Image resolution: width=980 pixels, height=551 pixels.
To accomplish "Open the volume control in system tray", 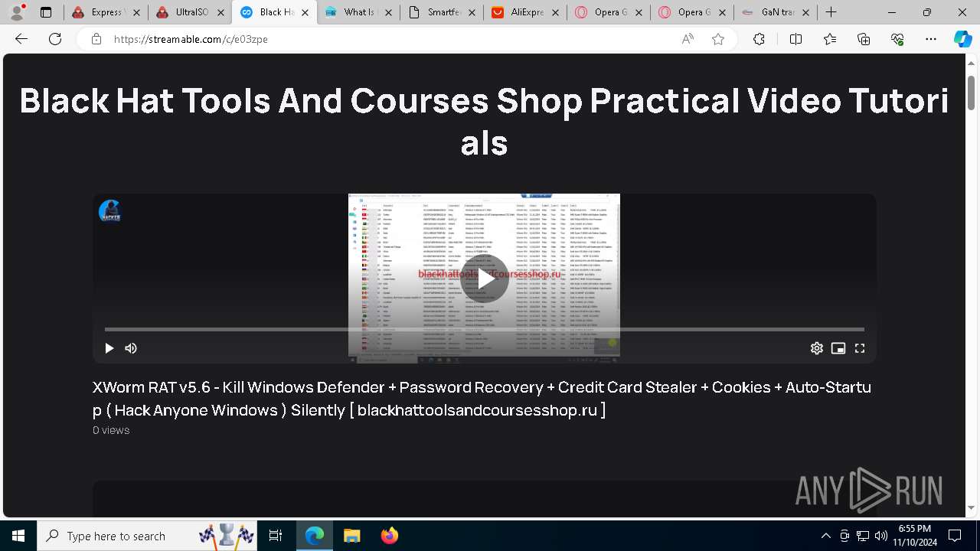I will point(880,536).
